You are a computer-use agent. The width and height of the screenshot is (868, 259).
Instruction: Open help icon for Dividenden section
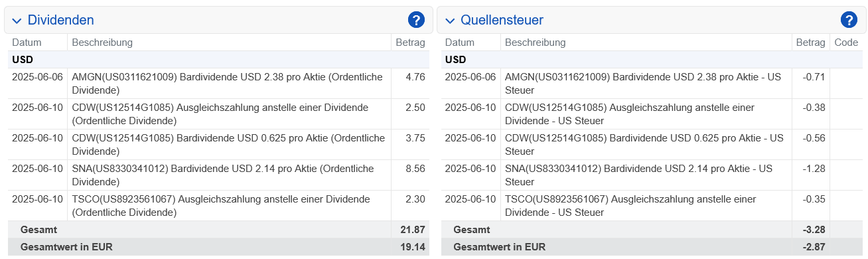tap(416, 20)
